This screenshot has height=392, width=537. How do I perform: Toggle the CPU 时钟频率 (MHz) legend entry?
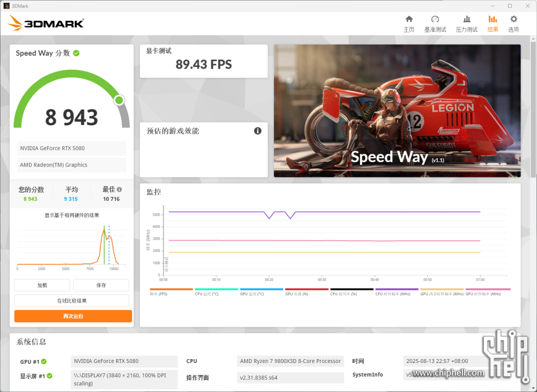(x=397, y=292)
